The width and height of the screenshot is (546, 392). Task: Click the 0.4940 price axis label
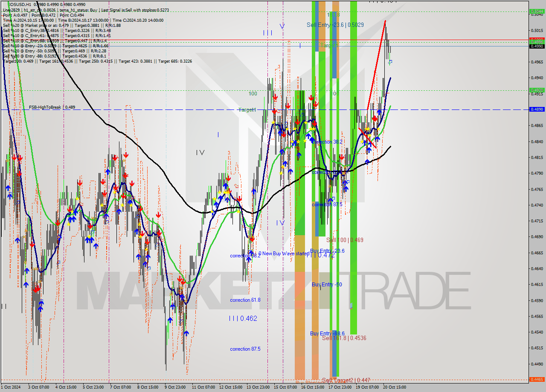click(537, 78)
